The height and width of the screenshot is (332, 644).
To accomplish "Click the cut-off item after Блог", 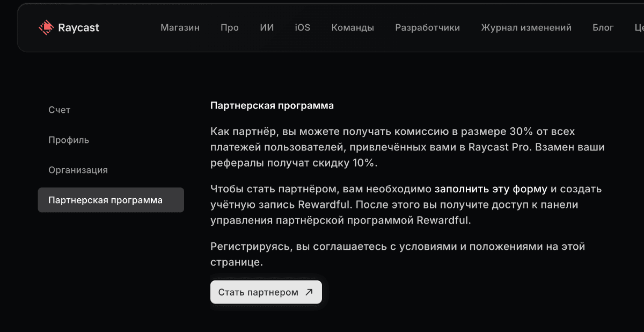I will coord(639,28).
